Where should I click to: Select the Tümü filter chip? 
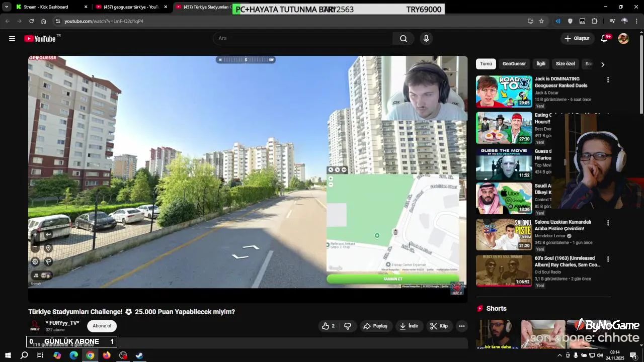pyautogui.click(x=486, y=64)
